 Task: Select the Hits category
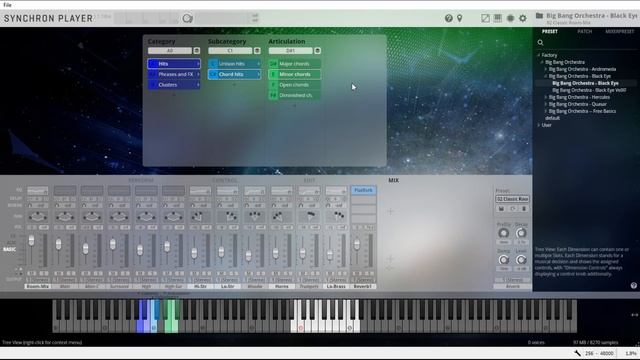pos(174,64)
